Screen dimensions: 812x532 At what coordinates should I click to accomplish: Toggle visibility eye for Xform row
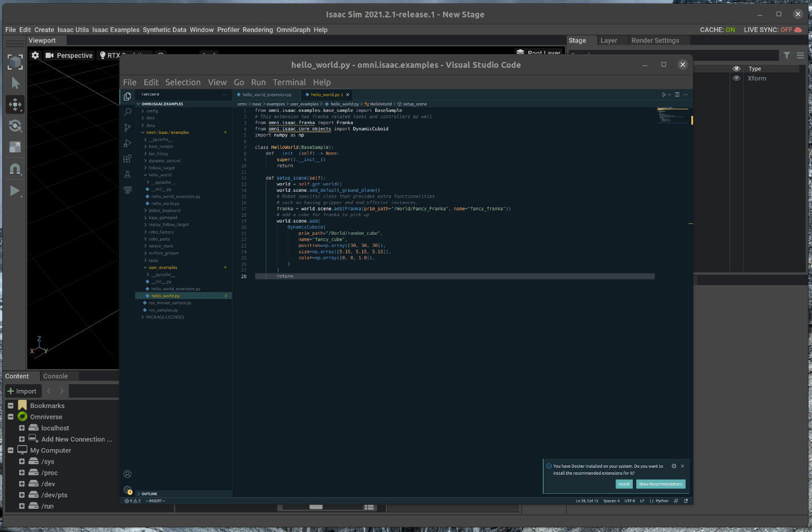pos(737,78)
